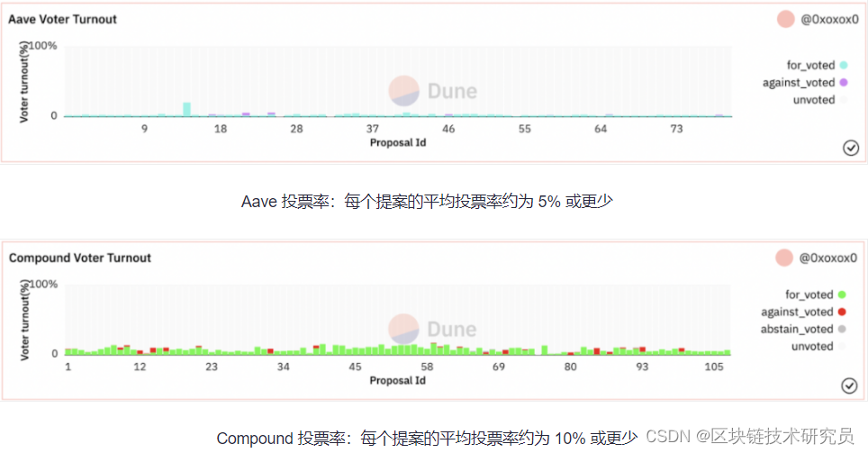Click Aave x-axis label 64
The height and width of the screenshot is (453, 868).
(601, 129)
